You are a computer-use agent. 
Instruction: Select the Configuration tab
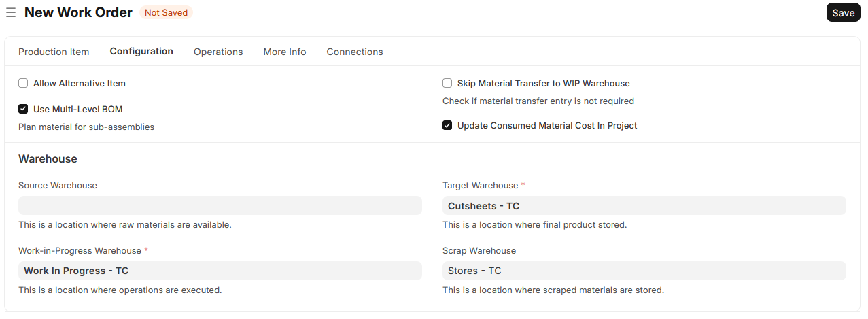[141, 52]
